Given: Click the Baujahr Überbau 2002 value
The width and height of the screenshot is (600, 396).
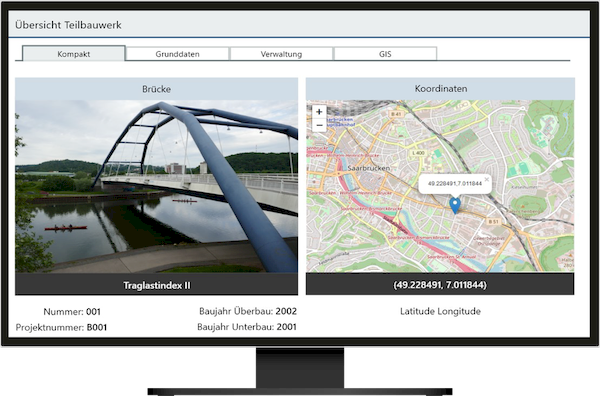Looking at the screenshot, I should click(286, 311).
